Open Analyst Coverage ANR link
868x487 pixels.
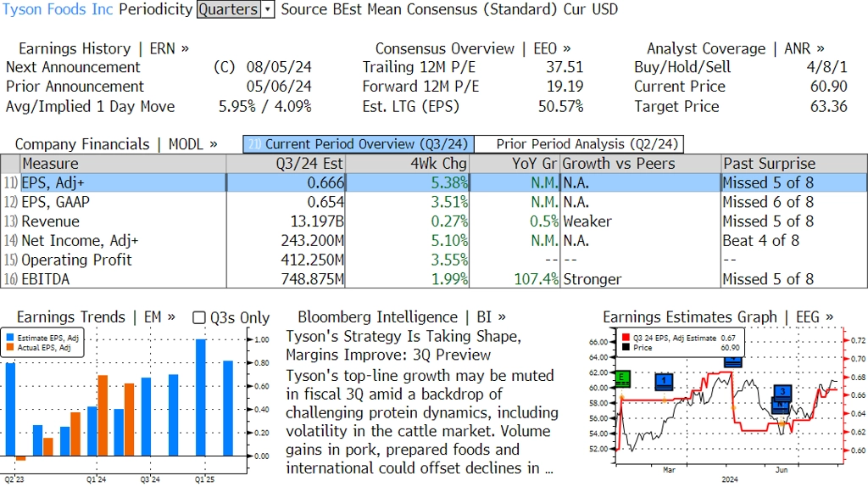coord(735,48)
